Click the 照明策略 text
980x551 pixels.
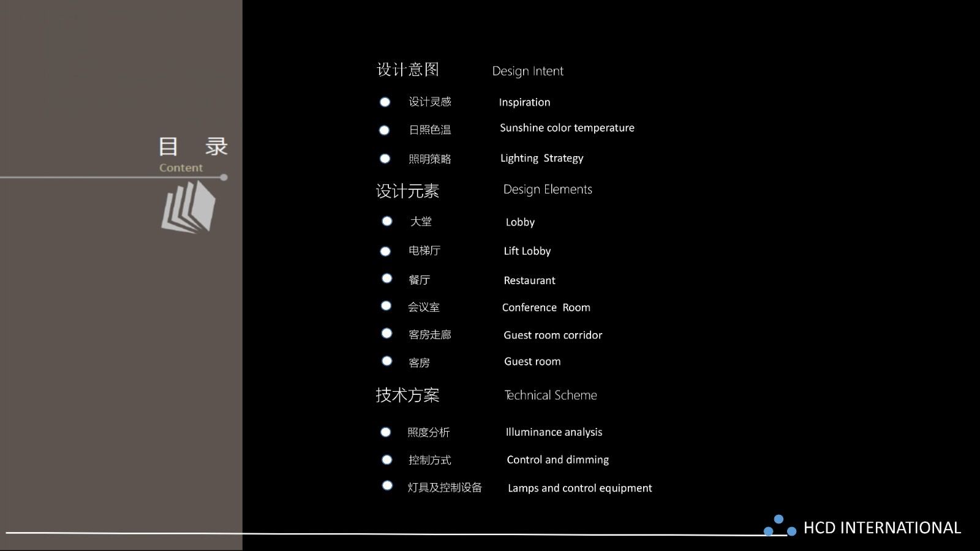[430, 159]
